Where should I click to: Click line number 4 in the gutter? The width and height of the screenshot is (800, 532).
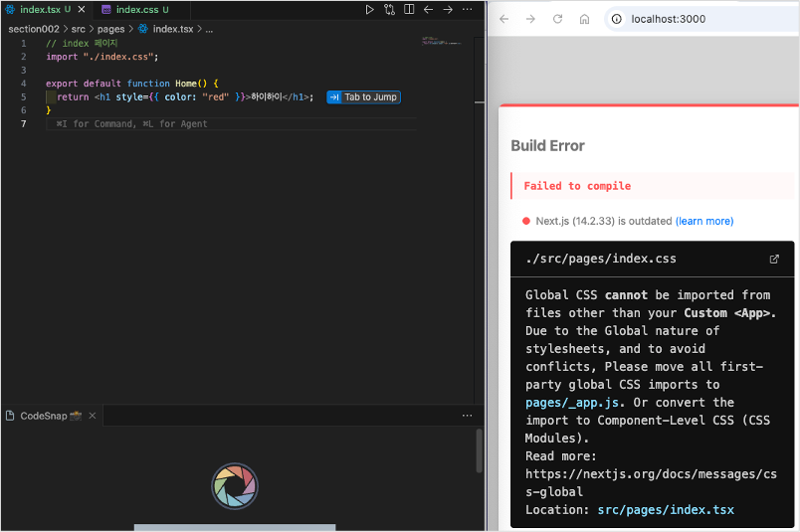click(x=24, y=84)
